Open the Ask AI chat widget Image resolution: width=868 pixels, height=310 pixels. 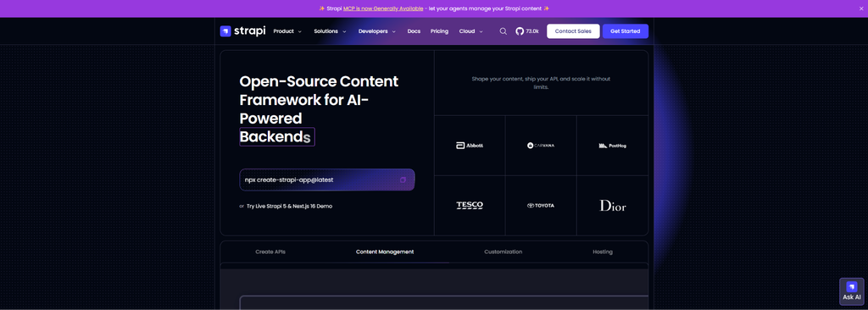(851, 291)
